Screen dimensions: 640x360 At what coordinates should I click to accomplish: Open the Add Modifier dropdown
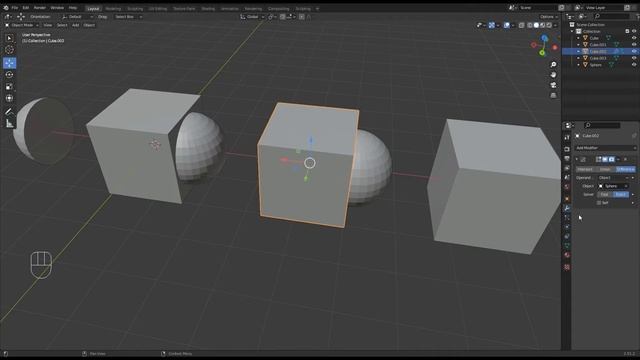(x=606, y=148)
